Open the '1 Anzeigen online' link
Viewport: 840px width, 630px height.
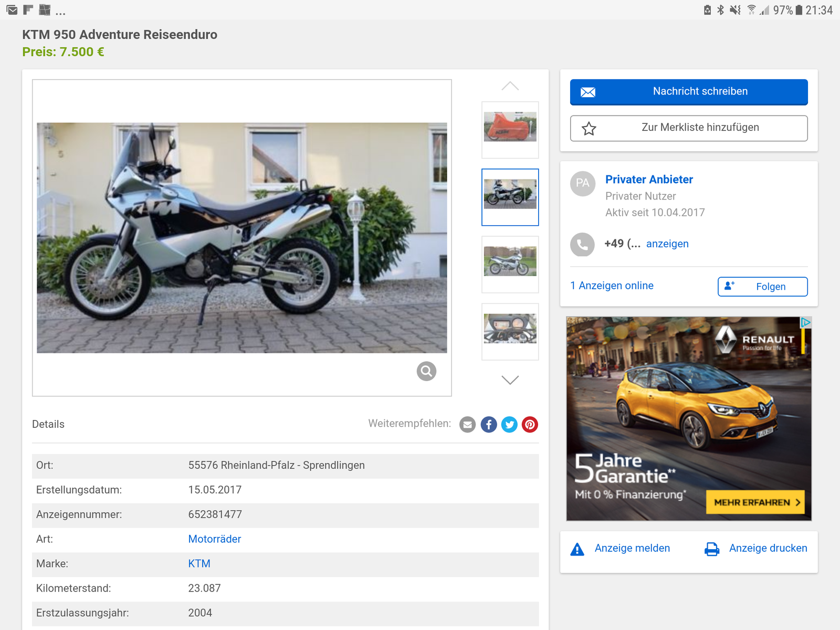[612, 286]
